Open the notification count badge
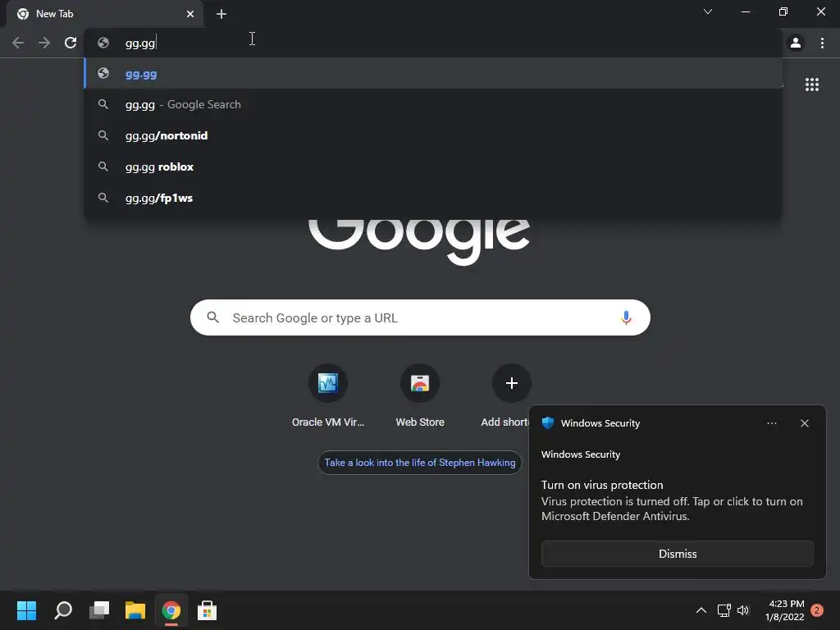The image size is (840, 630). (x=817, y=610)
